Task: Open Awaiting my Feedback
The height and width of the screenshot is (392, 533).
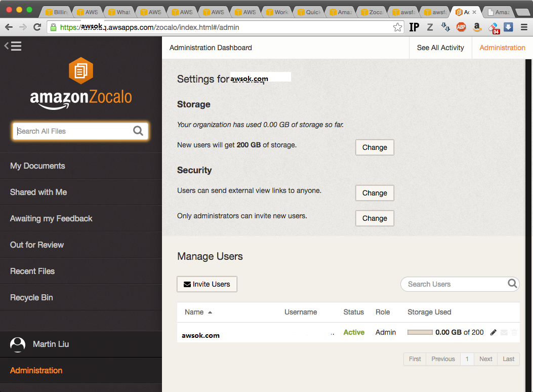Action: point(81,219)
